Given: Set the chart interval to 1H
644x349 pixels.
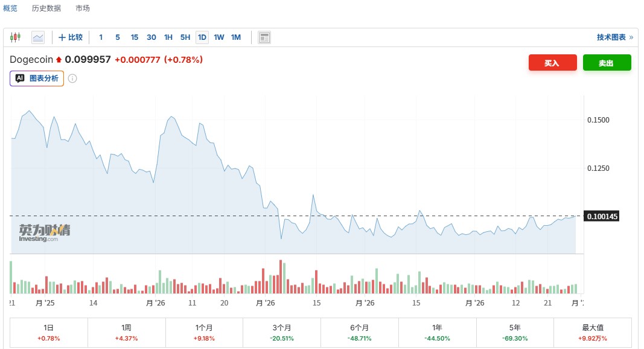Looking at the screenshot, I should point(168,37).
